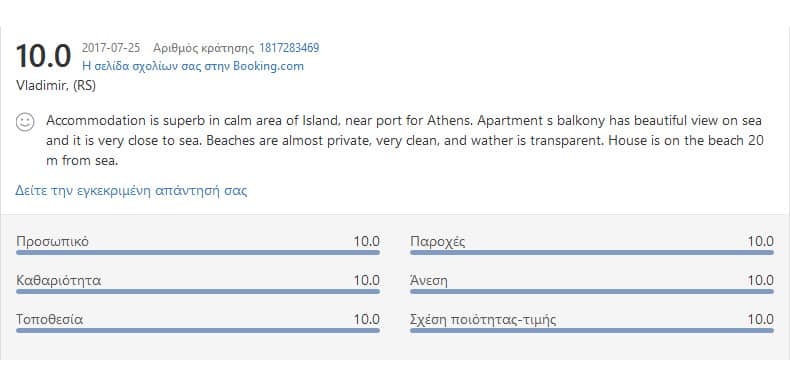
Task: Select the Σχέση ποιότητας-τιμής label
Action: 483,320
